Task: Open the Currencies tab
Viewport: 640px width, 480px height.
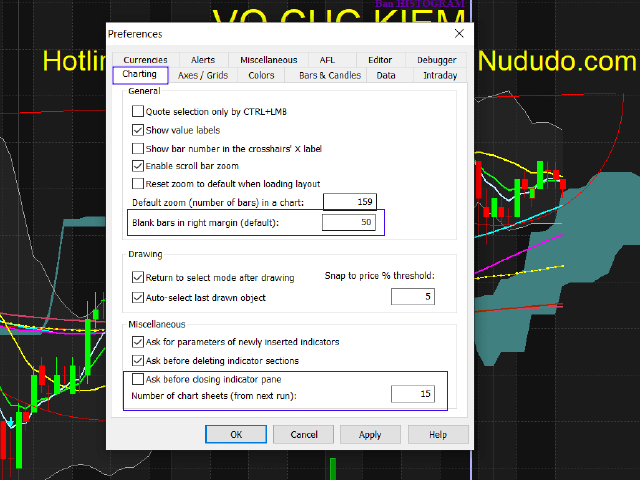Action: pyautogui.click(x=145, y=60)
